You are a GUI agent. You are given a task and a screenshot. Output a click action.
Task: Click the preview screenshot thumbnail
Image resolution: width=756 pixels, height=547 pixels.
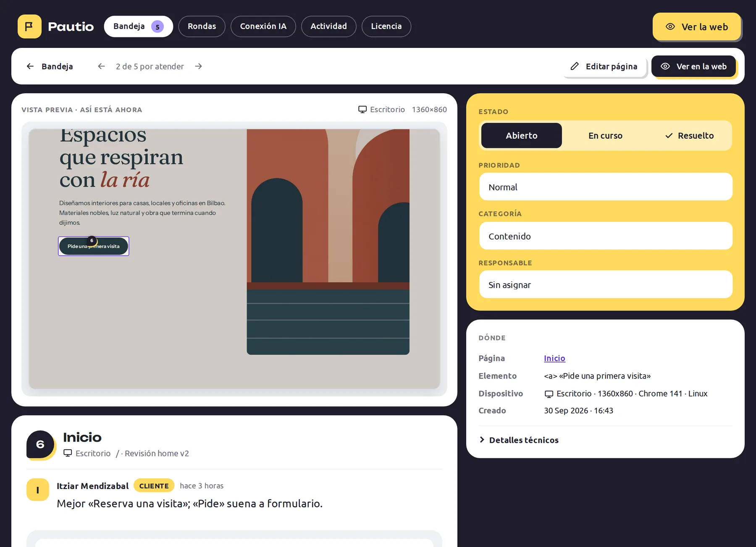tap(234, 259)
